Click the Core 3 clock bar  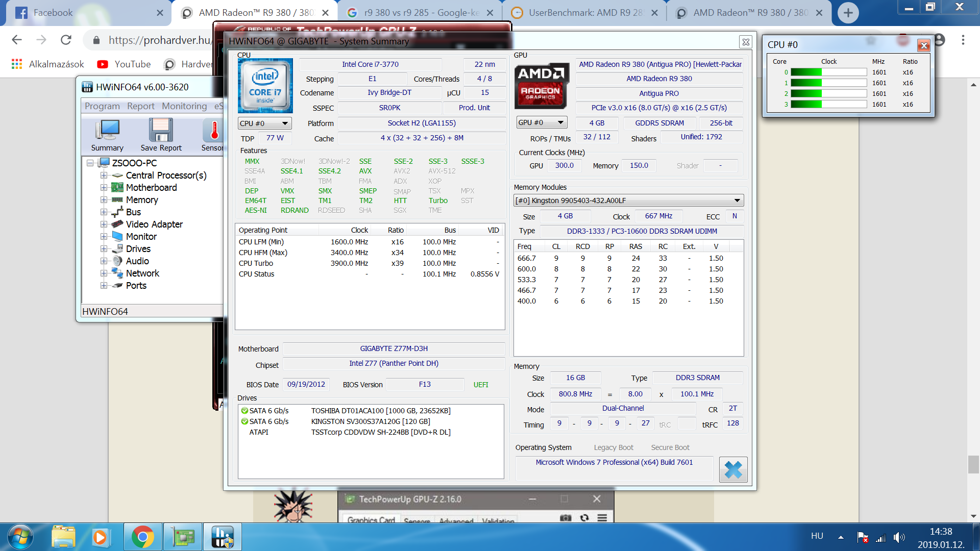coord(828,104)
